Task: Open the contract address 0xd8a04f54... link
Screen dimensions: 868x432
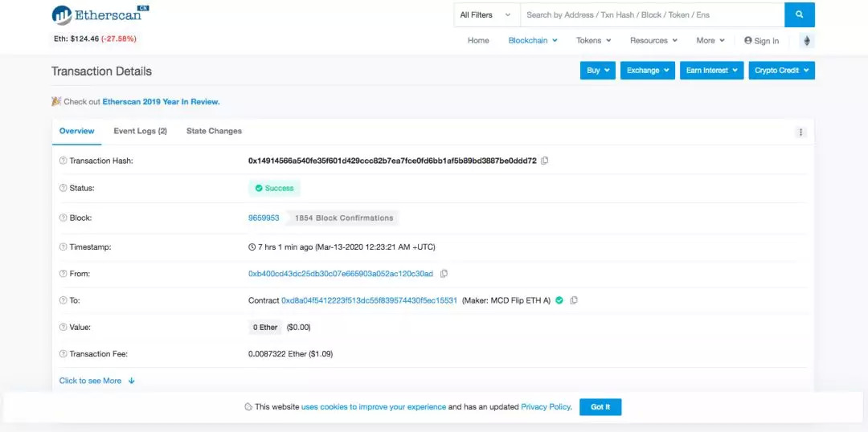Action: click(x=369, y=300)
